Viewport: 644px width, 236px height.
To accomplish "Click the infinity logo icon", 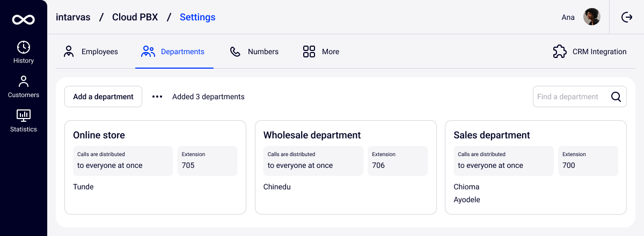I will pyautogui.click(x=24, y=20).
